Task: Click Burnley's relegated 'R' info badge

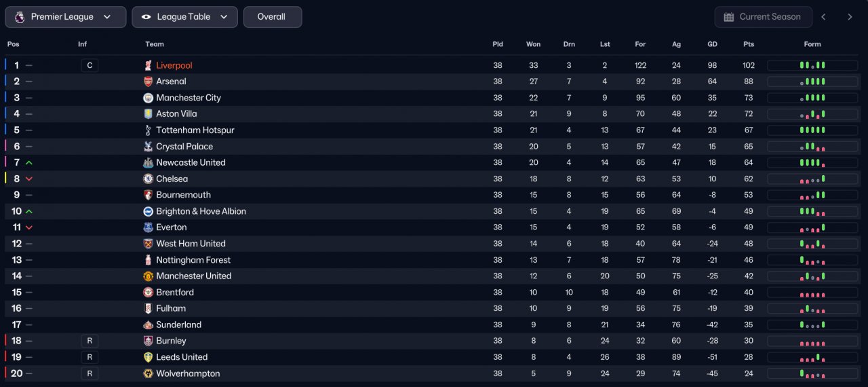Action: tap(90, 341)
